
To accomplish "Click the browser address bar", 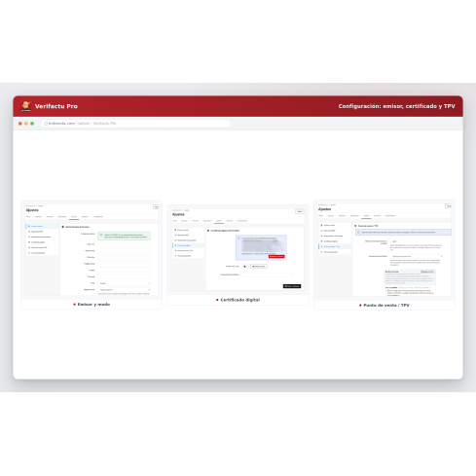I will [135, 124].
